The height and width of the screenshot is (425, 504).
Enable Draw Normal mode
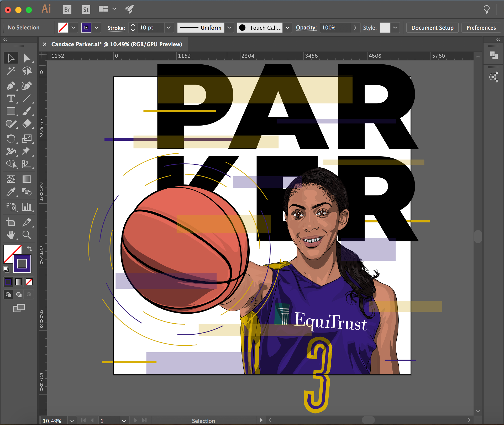coord(8,294)
